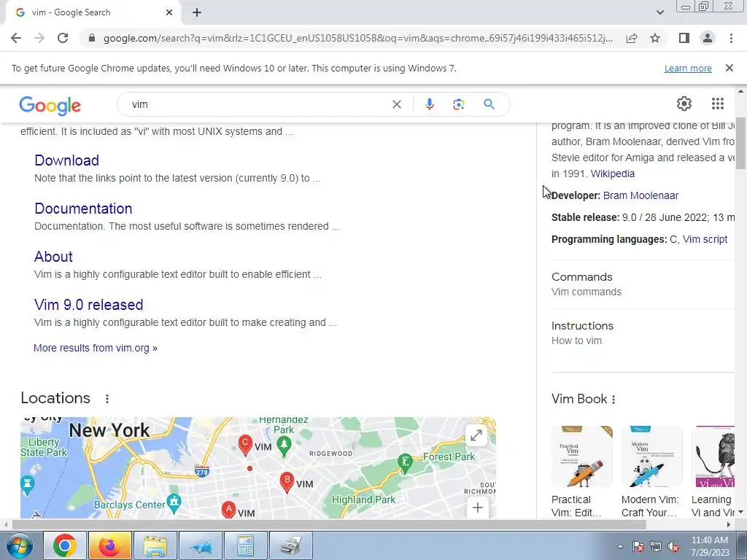
Task: Open the Download sitelink
Action: point(66,160)
